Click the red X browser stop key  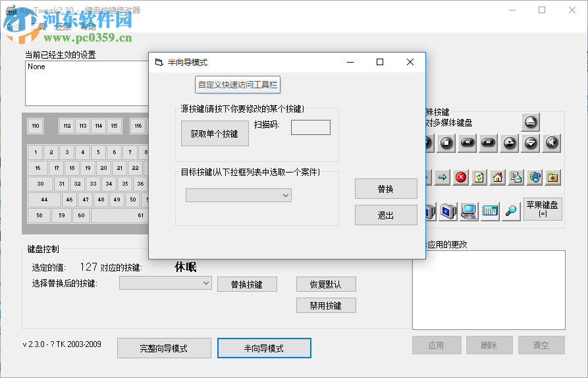pyautogui.click(x=460, y=177)
